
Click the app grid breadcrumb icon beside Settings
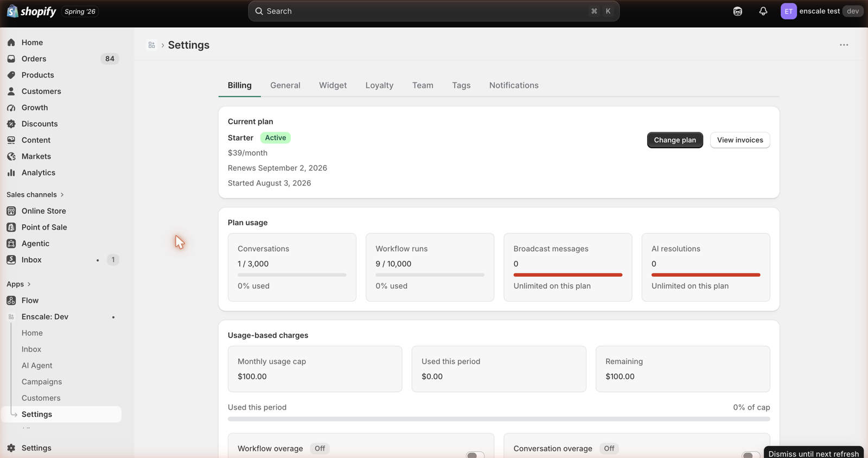[x=152, y=45]
